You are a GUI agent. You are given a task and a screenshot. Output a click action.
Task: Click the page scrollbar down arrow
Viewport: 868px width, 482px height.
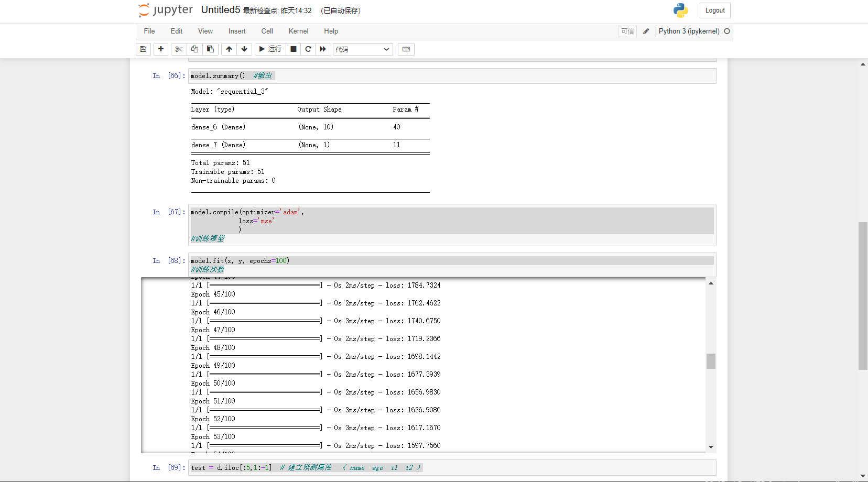(x=863, y=476)
